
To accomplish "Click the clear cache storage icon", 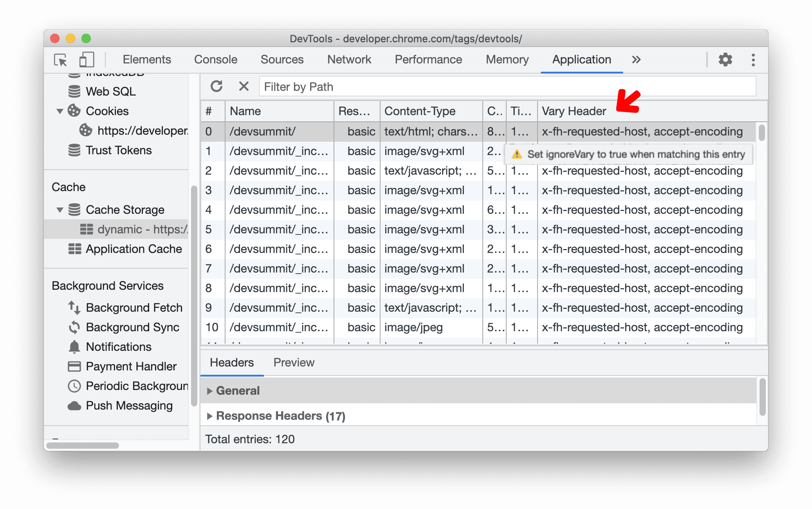I will [243, 87].
